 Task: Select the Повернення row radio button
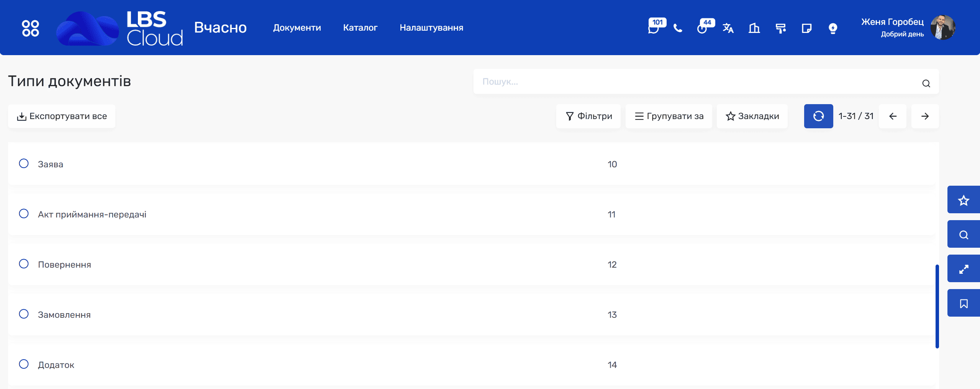tap(24, 264)
